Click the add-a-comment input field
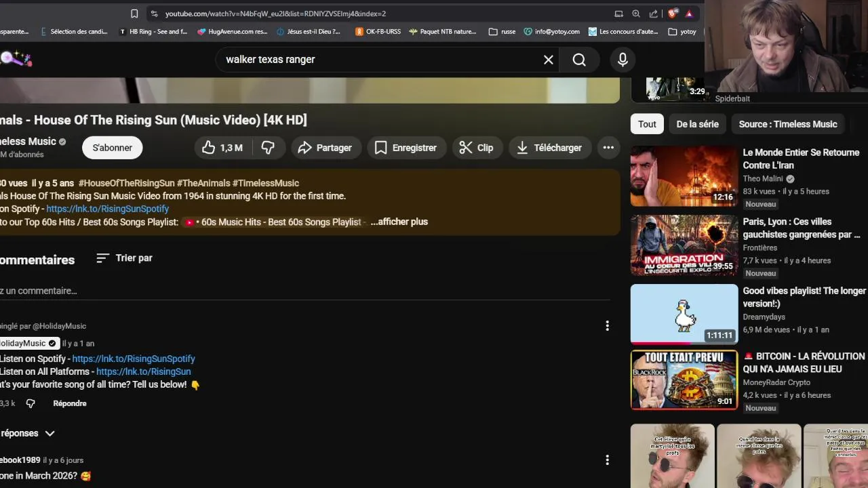Image resolution: width=868 pixels, height=488 pixels. click(305, 291)
